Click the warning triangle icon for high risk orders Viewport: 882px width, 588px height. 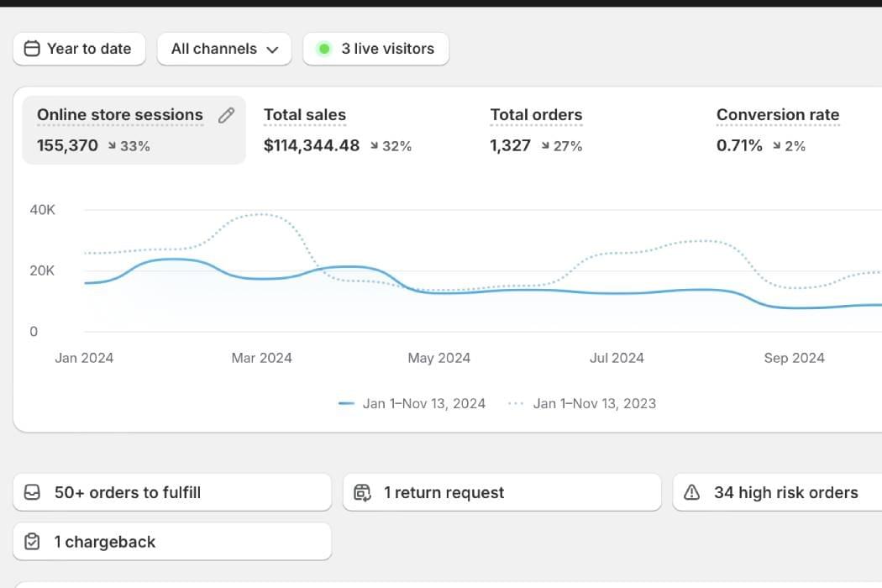pyautogui.click(x=692, y=493)
